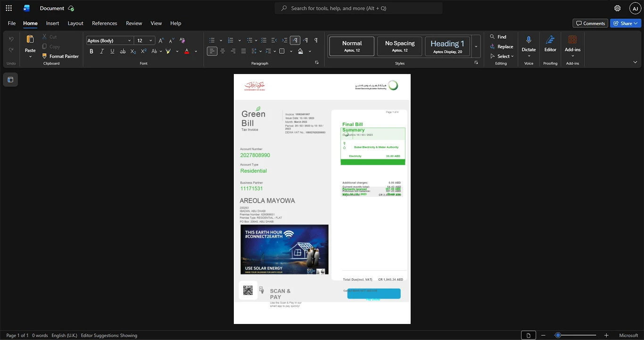Switch to the Insert tab

click(52, 23)
